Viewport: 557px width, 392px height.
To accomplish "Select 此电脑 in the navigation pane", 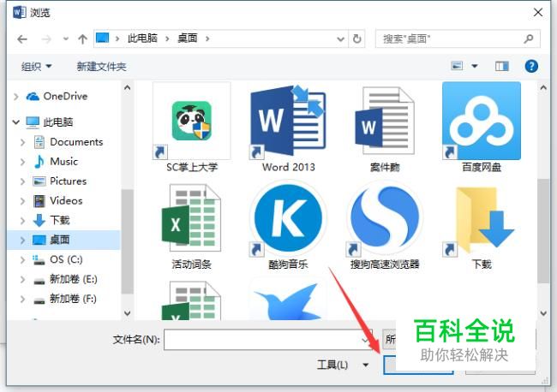I will pyautogui.click(x=50, y=122).
